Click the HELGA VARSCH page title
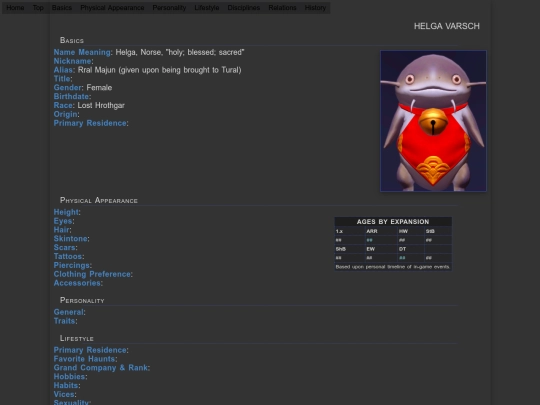The image size is (540, 405). [x=447, y=26]
